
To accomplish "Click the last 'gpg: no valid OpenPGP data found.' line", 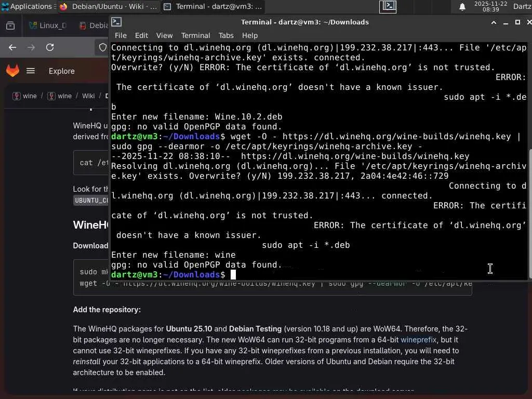I will (x=197, y=264).
